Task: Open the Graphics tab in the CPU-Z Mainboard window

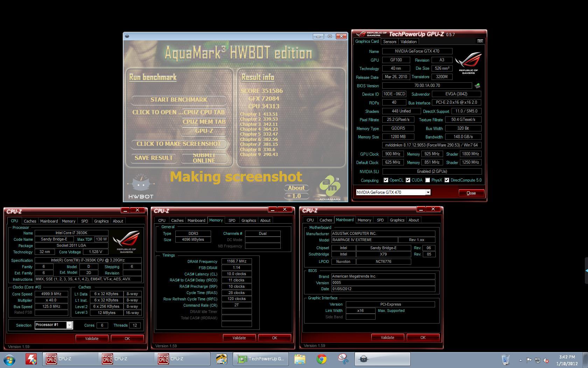Action: point(397,220)
